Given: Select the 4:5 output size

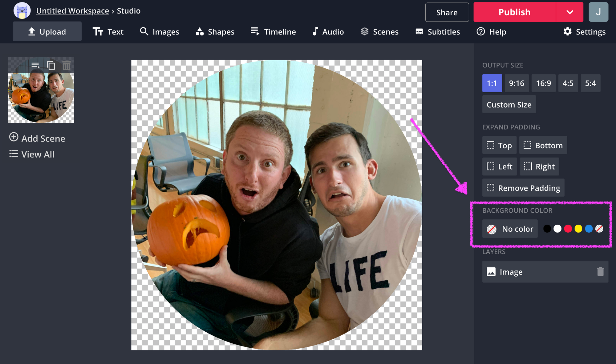Looking at the screenshot, I should coord(568,83).
